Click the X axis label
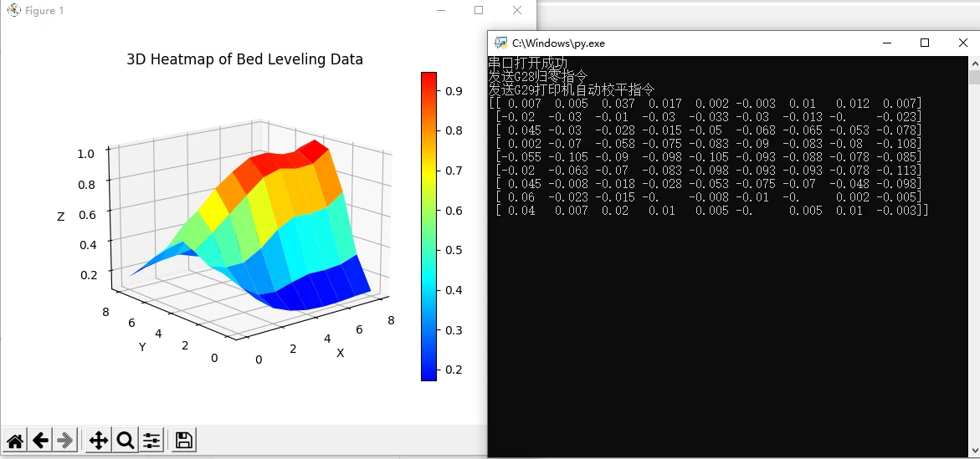 (341, 353)
